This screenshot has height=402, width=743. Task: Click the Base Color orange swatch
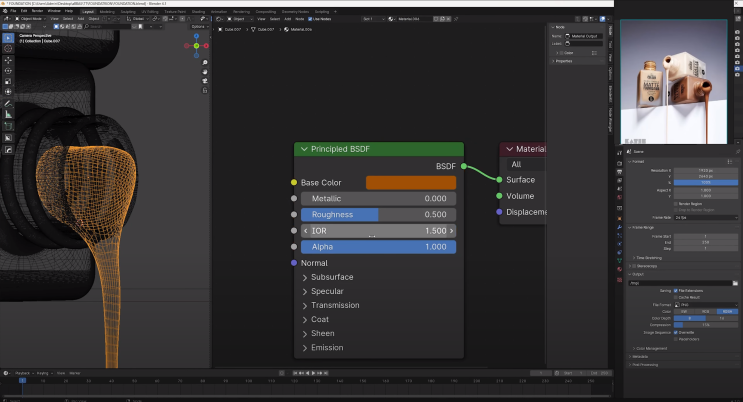coord(411,182)
